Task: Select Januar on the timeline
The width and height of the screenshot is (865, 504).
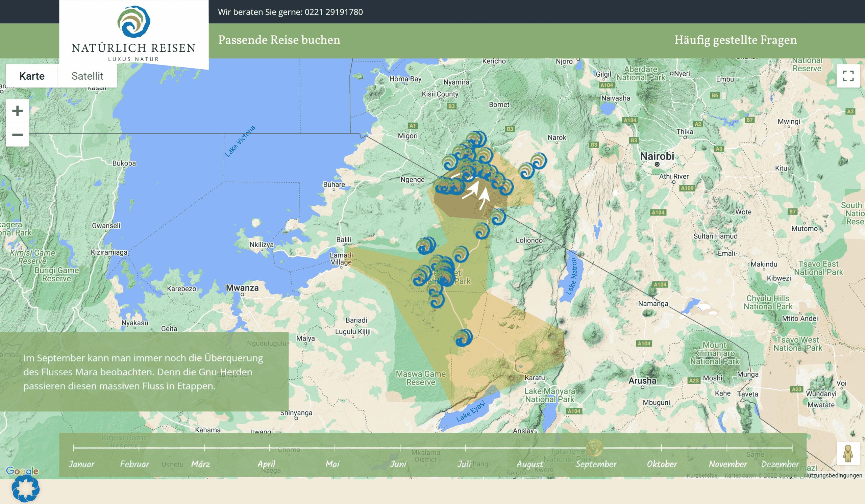Action: [x=81, y=464]
